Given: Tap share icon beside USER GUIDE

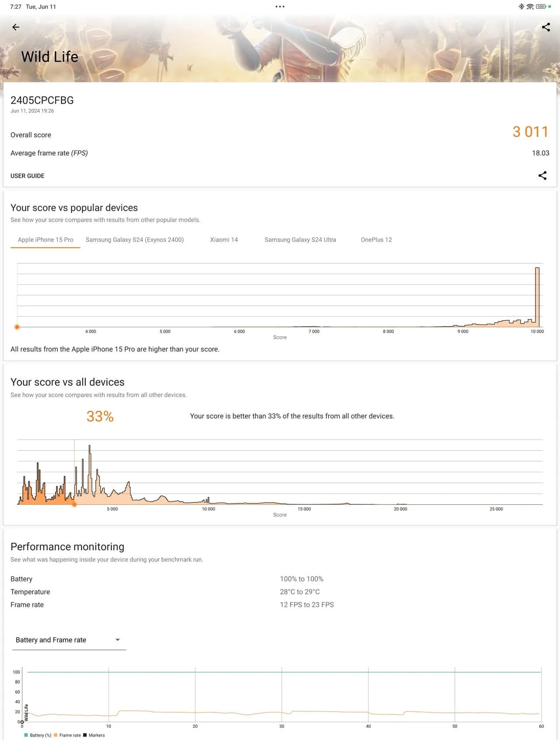Looking at the screenshot, I should (542, 176).
